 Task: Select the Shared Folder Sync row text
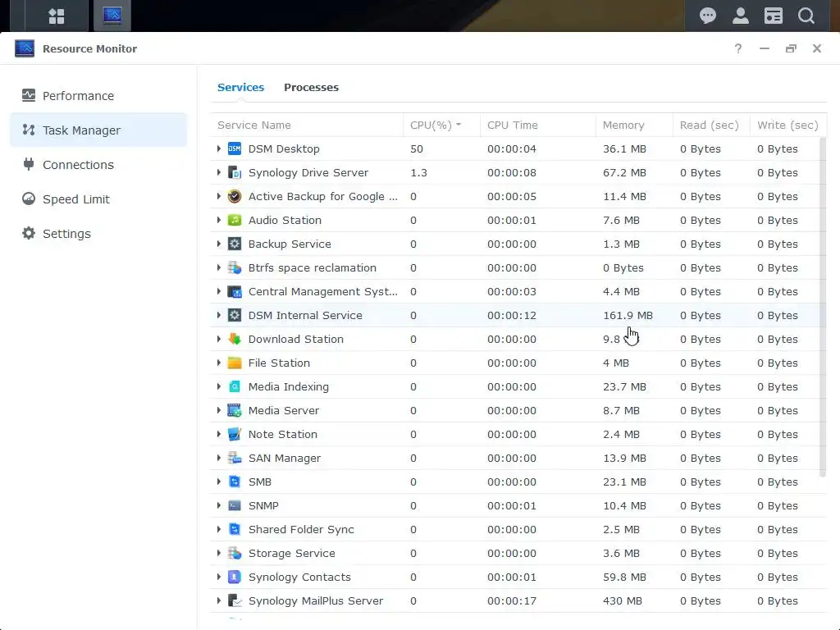(301, 529)
